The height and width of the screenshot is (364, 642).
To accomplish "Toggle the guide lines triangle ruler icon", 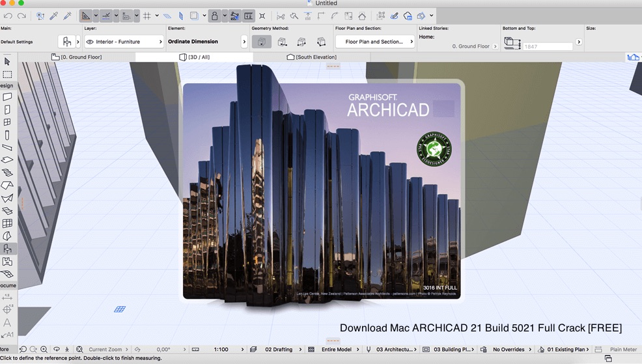I will point(85,16).
